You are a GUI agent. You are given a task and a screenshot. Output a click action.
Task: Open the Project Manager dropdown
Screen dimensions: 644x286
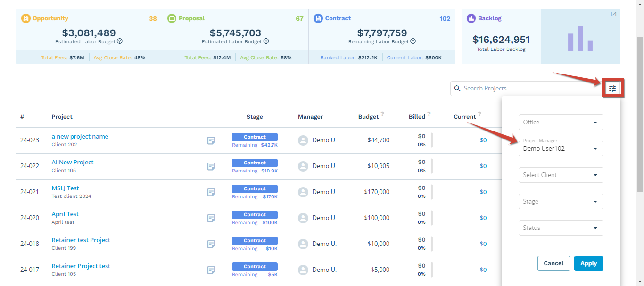point(561,148)
